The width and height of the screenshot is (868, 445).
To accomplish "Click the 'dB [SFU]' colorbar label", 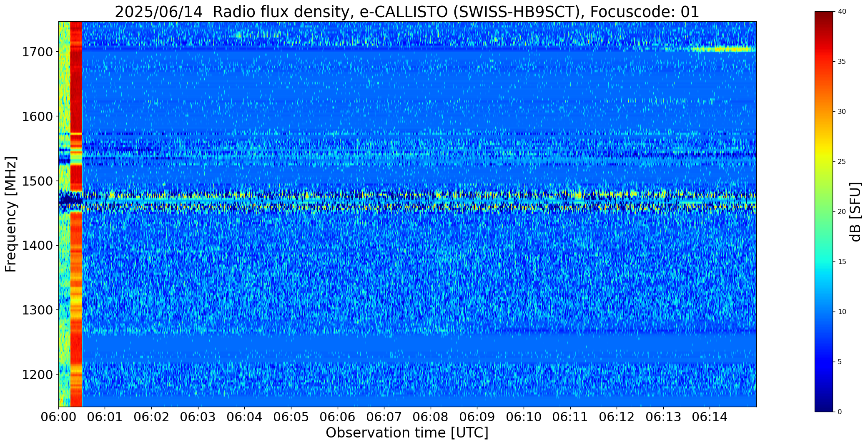I will click(x=855, y=212).
